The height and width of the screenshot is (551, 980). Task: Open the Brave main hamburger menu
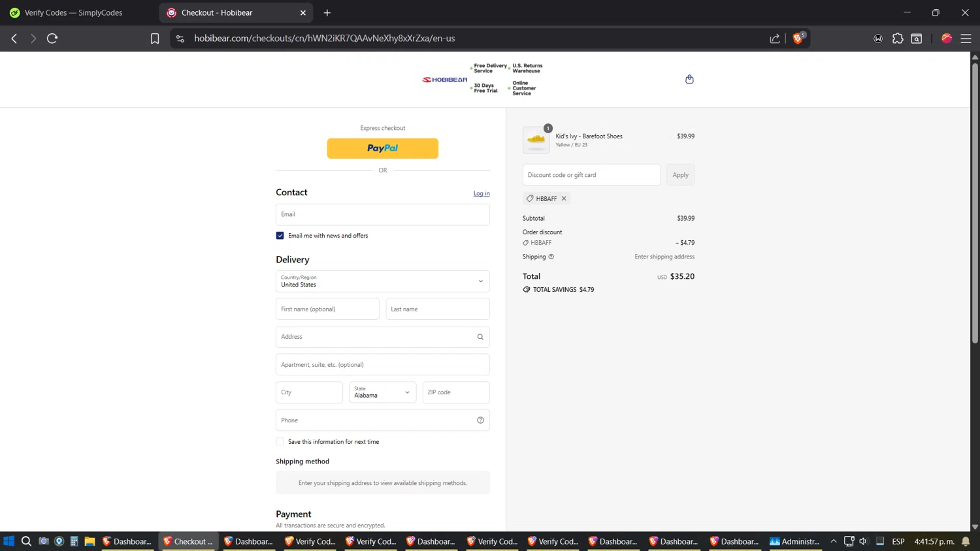pos(966,39)
